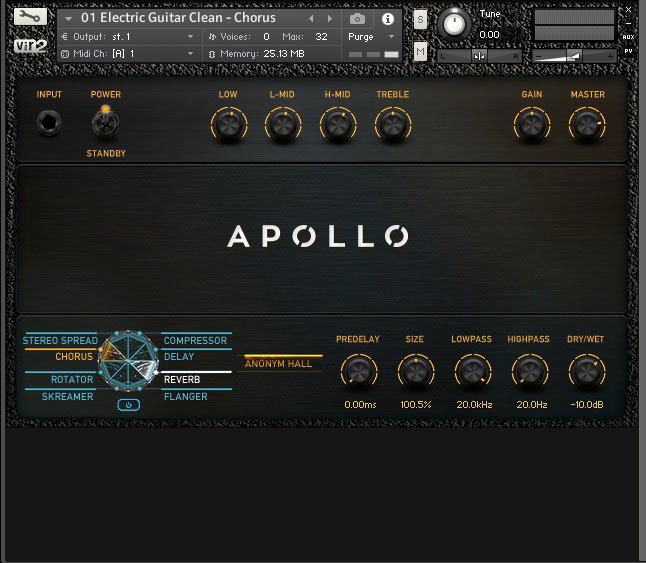Select the FLANGER effect
The width and height of the screenshot is (646, 563).
pos(185,397)
